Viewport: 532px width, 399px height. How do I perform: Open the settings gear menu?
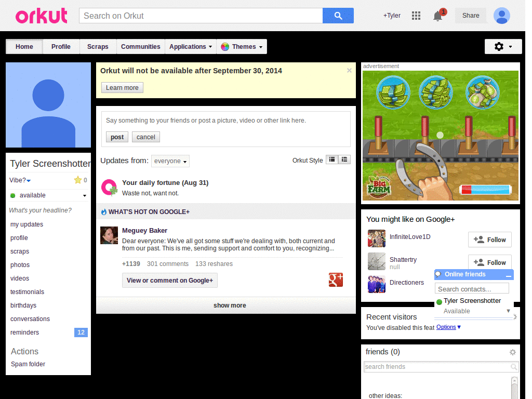503,46
